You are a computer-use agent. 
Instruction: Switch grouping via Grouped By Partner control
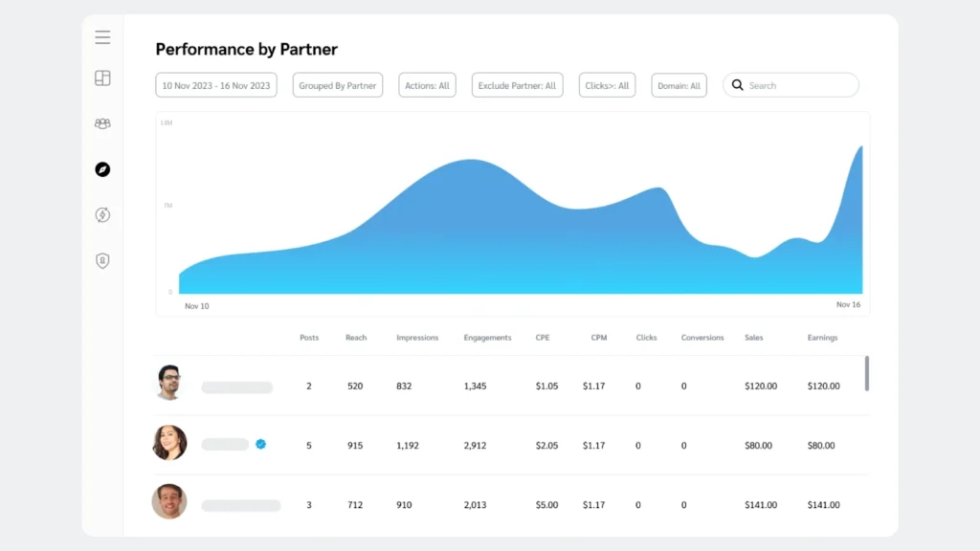click(x=337, y=84)
